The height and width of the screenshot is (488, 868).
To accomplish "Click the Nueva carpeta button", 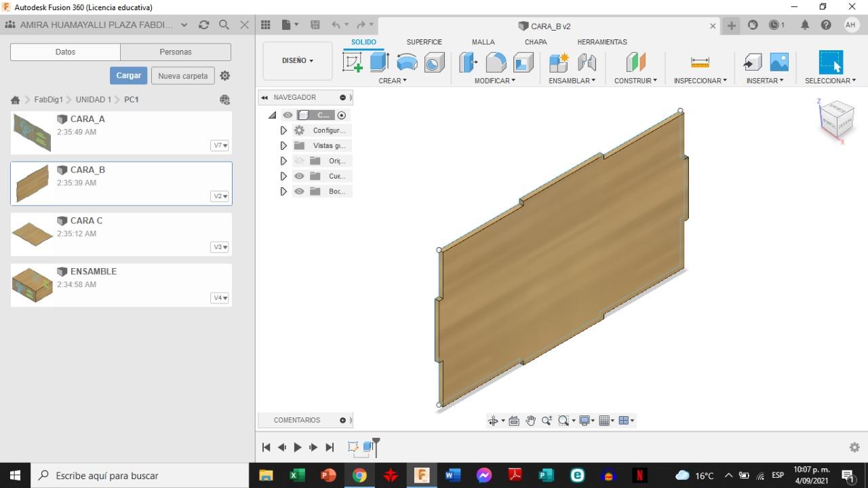I will coord(182,75).
